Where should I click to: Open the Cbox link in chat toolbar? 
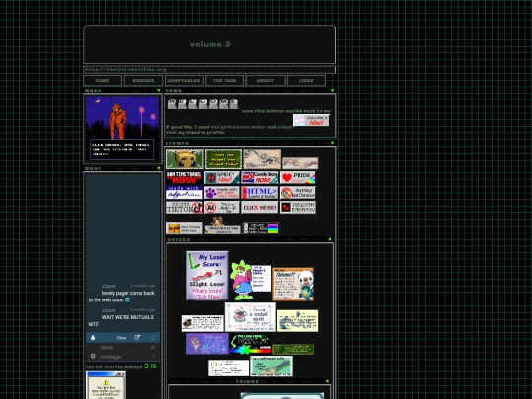pos(122,338)
